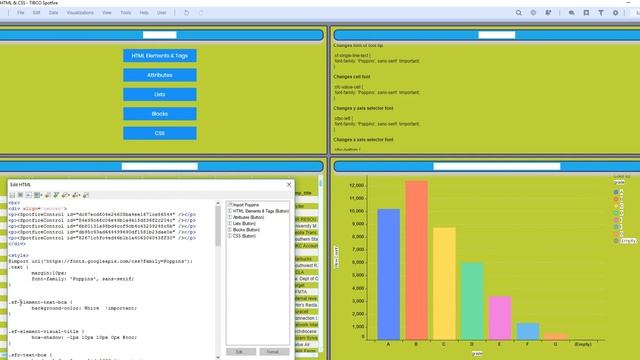Image resolution: width=640 pixels, height=360 pixels.
Task: Click 'Changes cell font' heading in text area
Action: (x=352, y=77)
